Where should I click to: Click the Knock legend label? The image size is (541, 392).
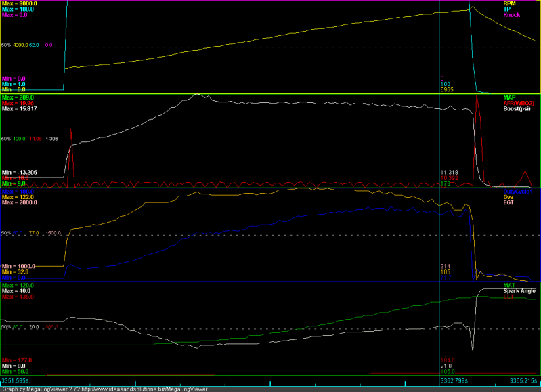pyautogui.click(x=511, y=15)
